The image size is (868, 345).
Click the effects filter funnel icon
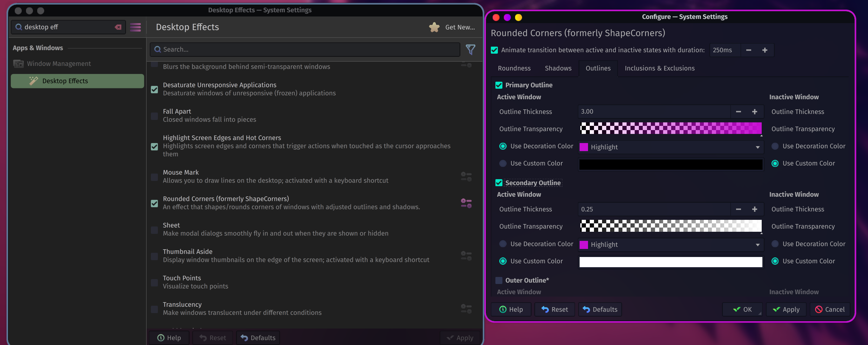pos(470,49)
